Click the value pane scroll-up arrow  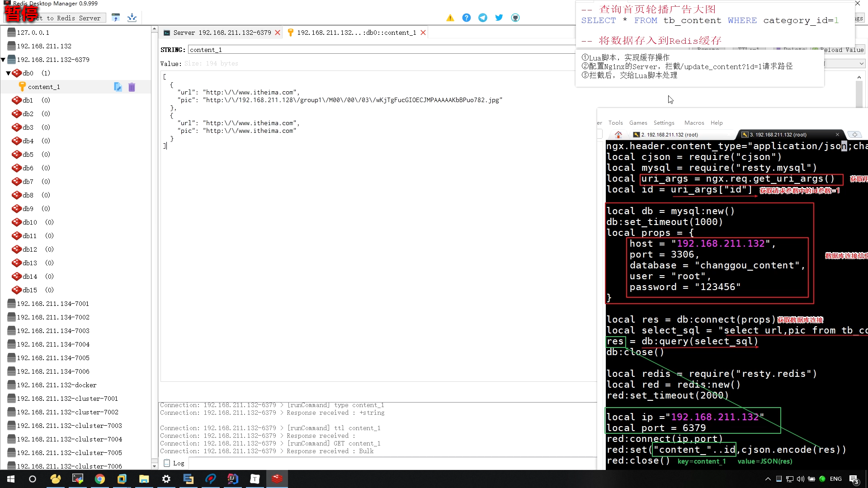tap(859, 77)
